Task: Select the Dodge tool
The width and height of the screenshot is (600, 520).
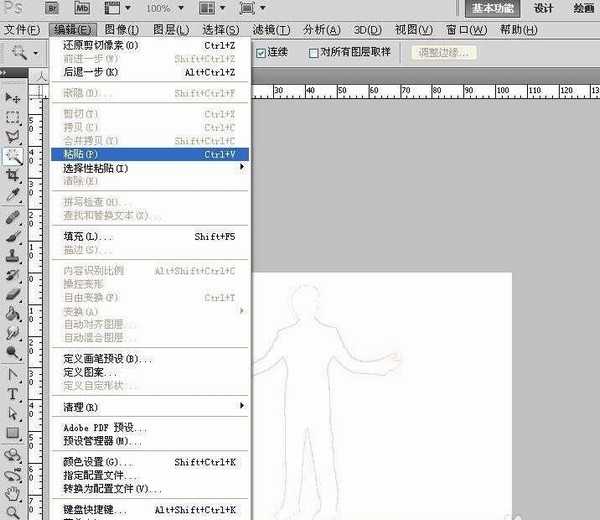Action: click(12, 353)
